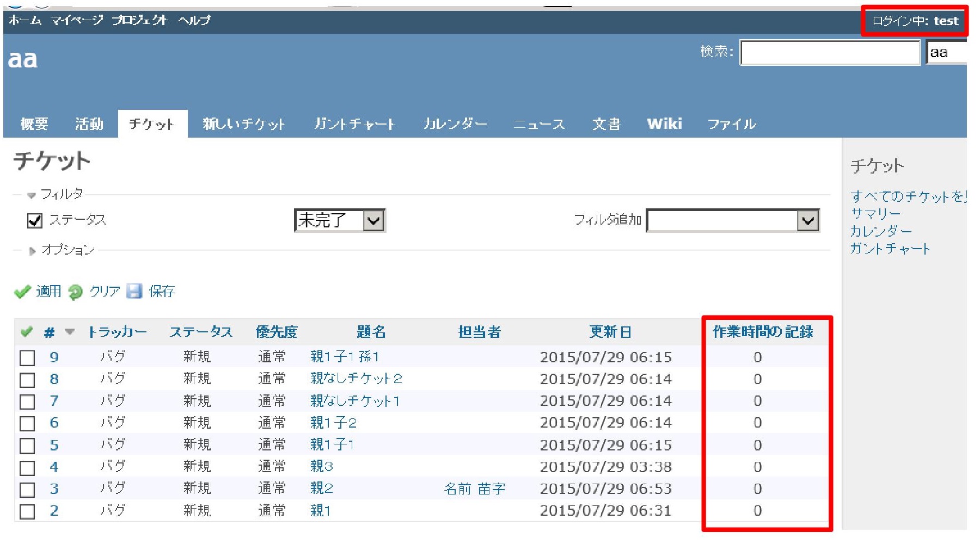Click inside the 検索 search field

pyautogui.click(x=830, y=53)
